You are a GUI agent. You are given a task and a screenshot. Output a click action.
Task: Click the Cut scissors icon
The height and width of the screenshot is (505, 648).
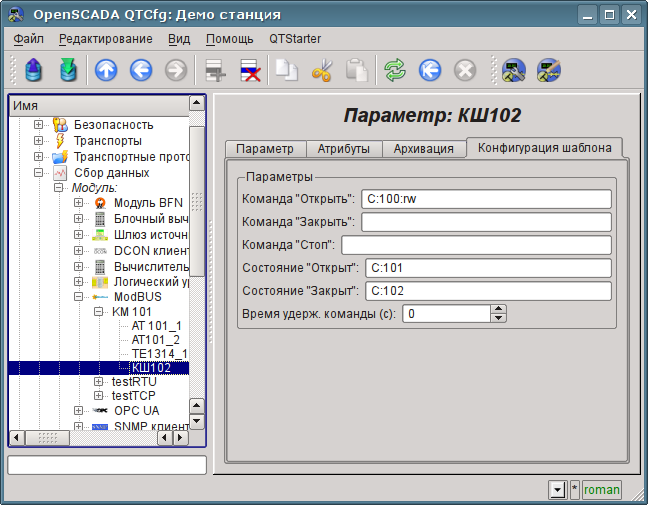coord(322,70)
